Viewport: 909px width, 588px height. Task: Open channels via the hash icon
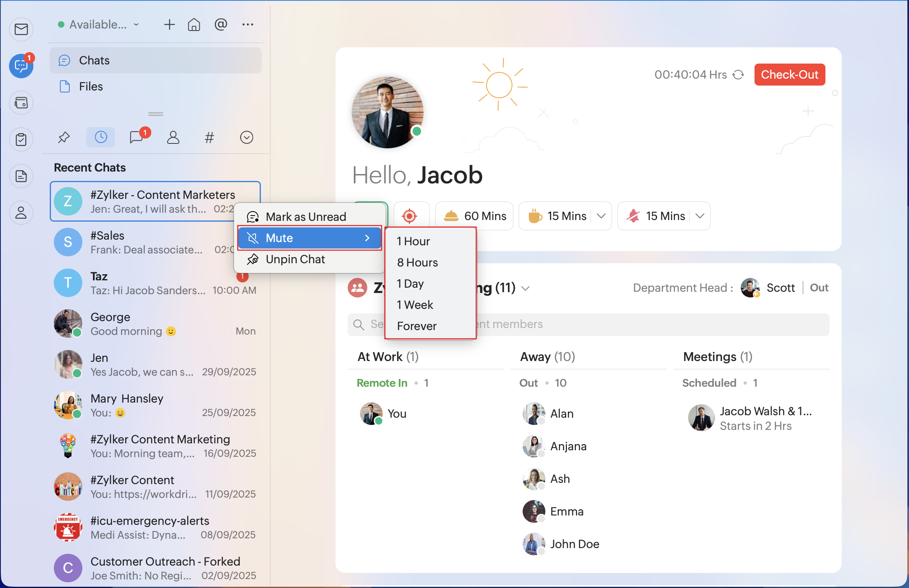(x=209, y=137)
